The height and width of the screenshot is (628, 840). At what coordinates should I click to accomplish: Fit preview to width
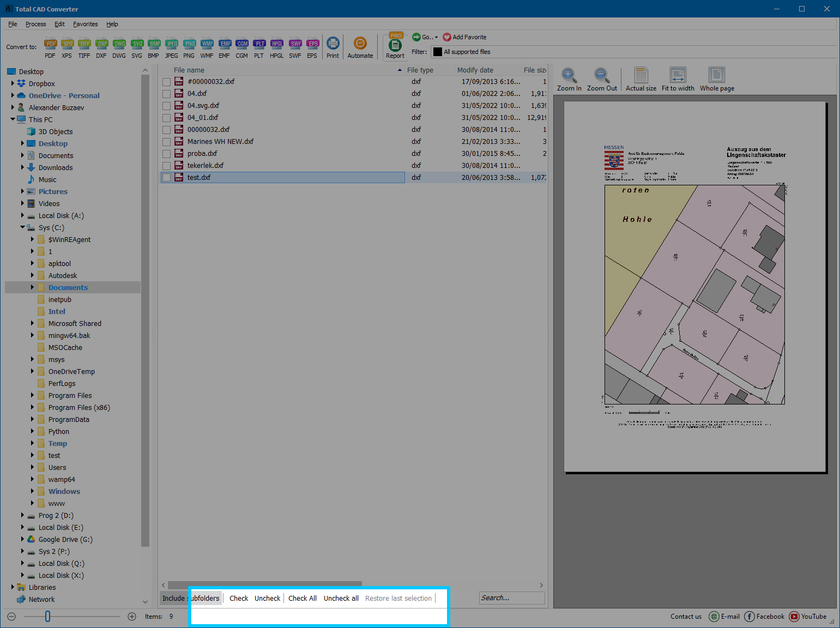pyautogui.click(x=678, y=77)
